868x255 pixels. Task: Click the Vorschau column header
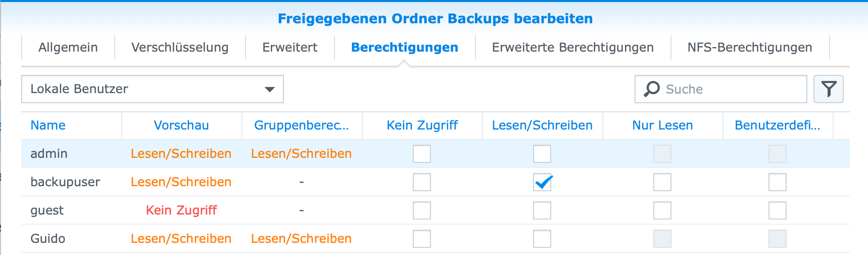[181, 125]
